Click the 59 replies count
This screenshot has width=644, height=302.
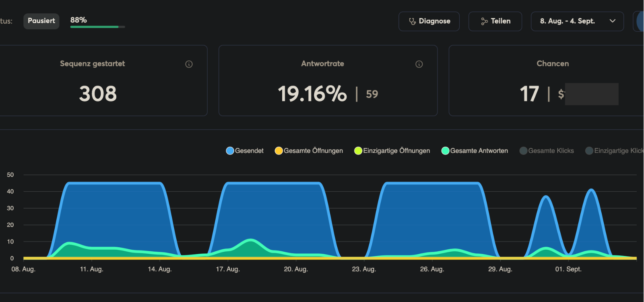372,94
